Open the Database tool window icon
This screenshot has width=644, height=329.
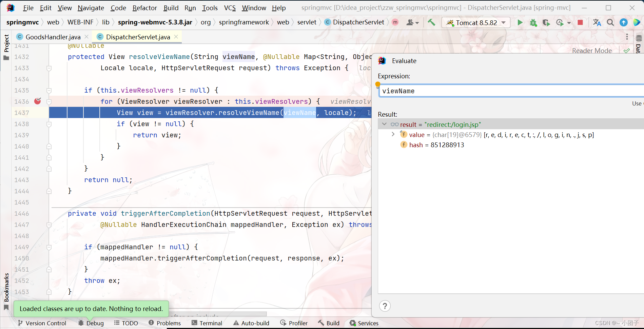[x=639, y=38]
